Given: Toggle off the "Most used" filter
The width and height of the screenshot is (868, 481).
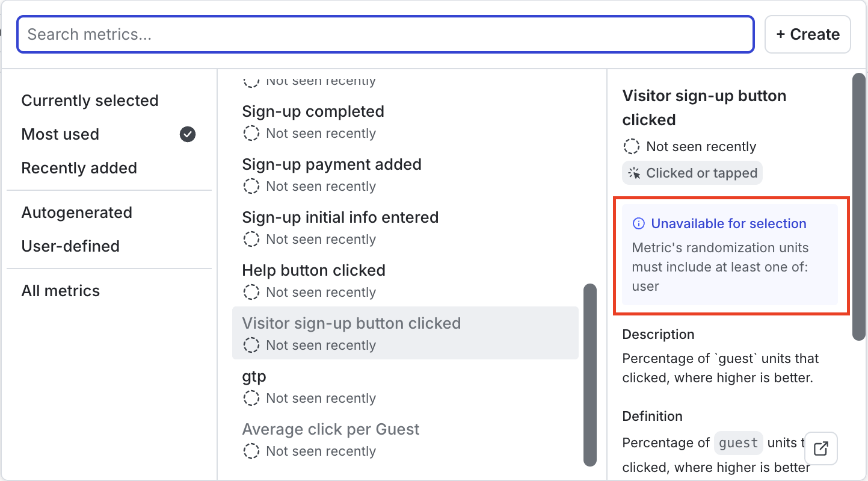Looking at the screenshot, I should click(60, 134).
